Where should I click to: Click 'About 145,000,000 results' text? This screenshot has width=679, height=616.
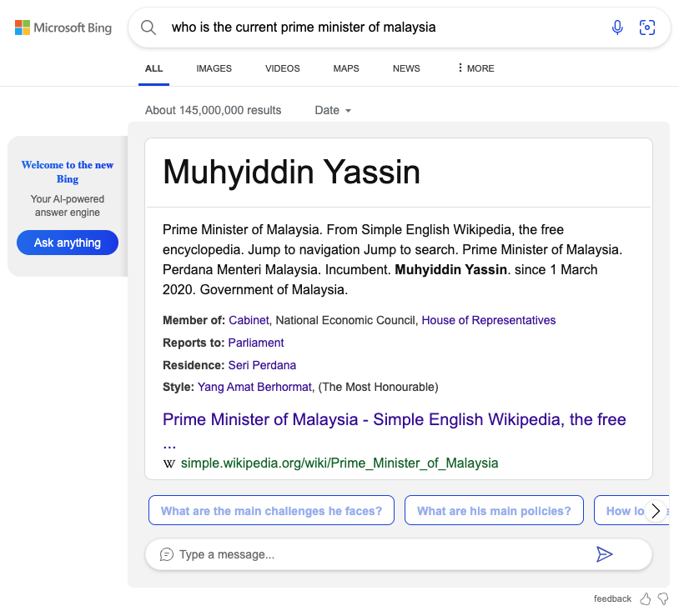(213, 110)
